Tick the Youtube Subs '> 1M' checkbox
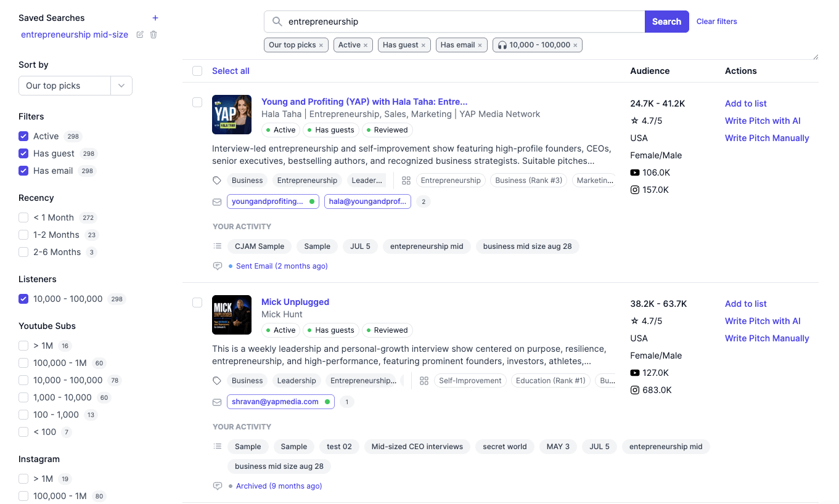Image resolution: width=839 pixels, height=504 pixels. (x=23, y=346)
